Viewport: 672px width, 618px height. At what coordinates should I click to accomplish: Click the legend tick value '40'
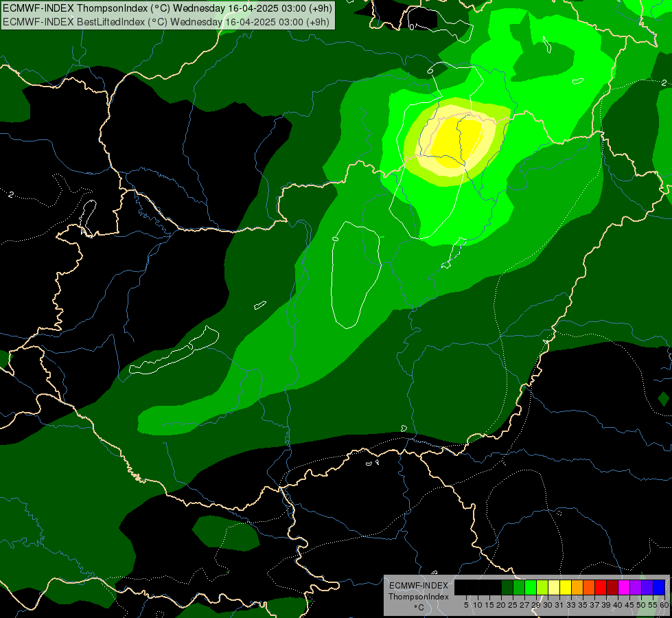pos(618,605)
